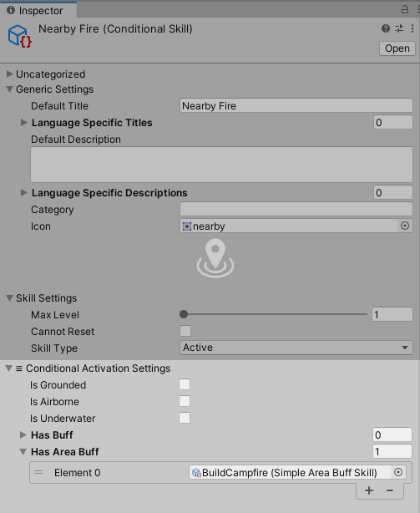Image resolution: width=420 pixels, height=513 pixels.
Task: Click the Nearby Fire scriptable object icon
Action: click(x=19, y=36)
